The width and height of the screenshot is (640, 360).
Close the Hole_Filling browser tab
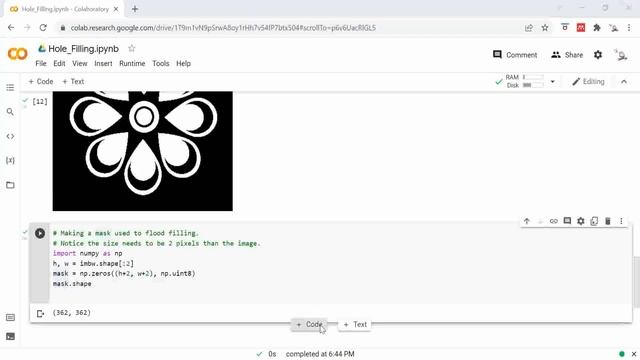point(116,9)
